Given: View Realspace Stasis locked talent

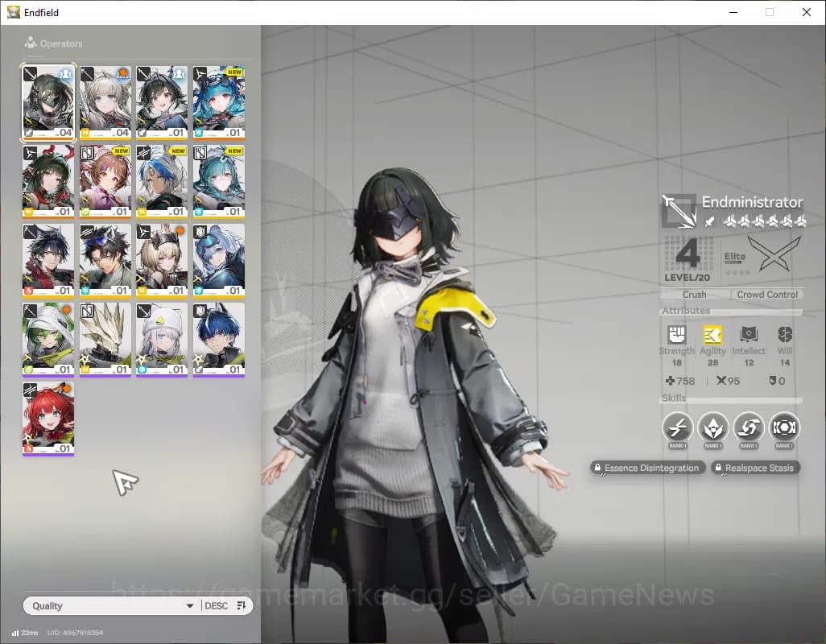Looking at the screenshot, I should [755, 468].
